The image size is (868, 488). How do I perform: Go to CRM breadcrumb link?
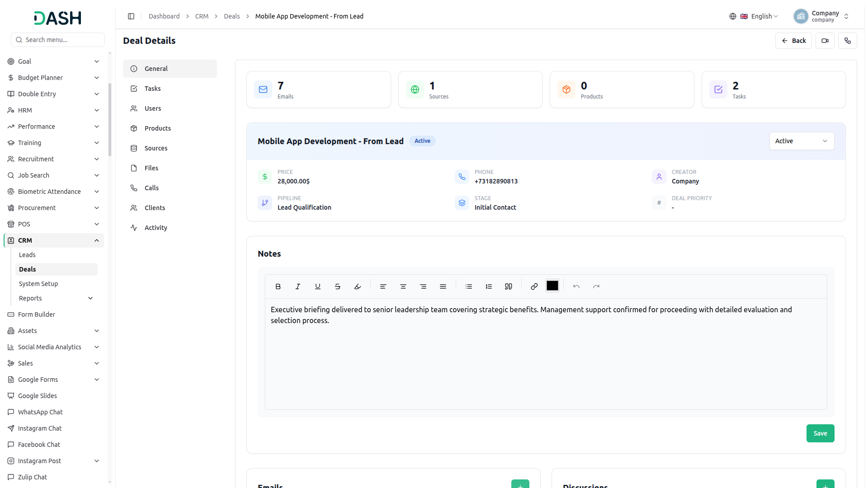tap(202, 16)
